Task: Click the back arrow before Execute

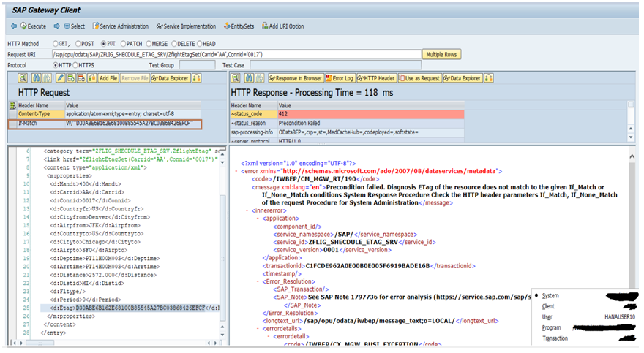Action: (x=14, y=26)
